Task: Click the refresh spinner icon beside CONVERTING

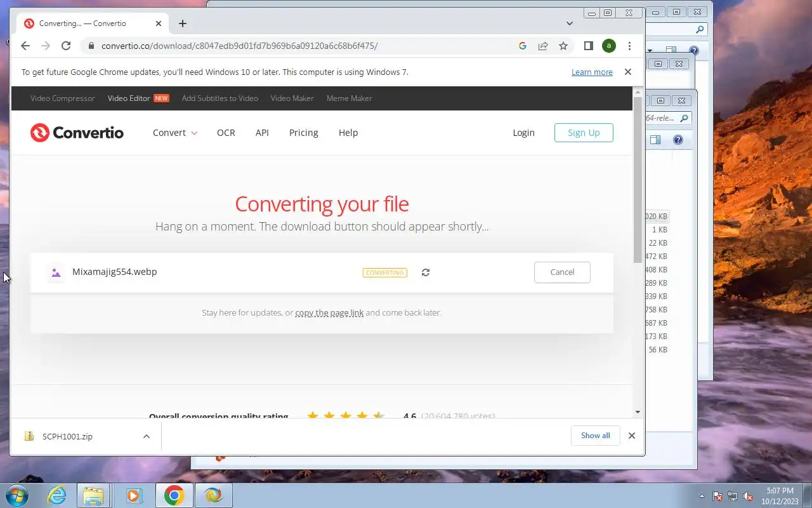Action: 426,272
